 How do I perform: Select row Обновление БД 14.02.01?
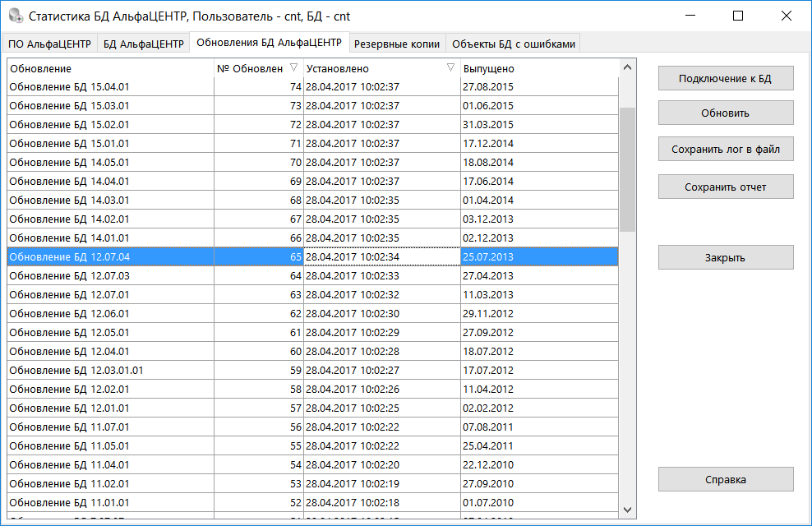313,219
